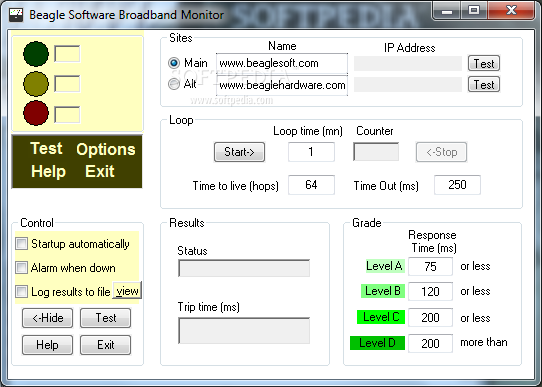Click the yellow status light indicator
The height and width of the screenshot is (387, 542).
click(36, 84)
